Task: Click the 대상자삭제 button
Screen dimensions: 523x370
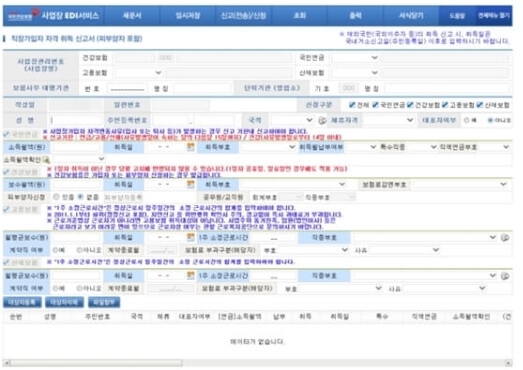Action: [x=64, y=302]
